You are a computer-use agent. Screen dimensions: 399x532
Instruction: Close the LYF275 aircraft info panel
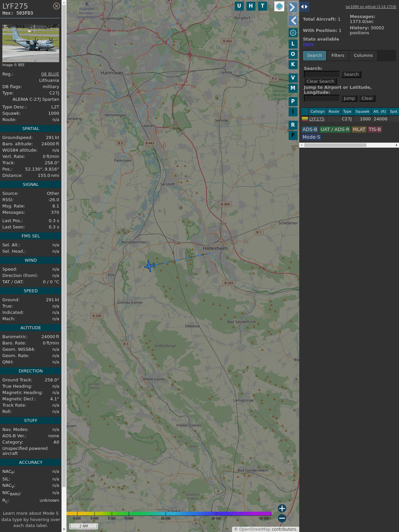coord(57,6)
